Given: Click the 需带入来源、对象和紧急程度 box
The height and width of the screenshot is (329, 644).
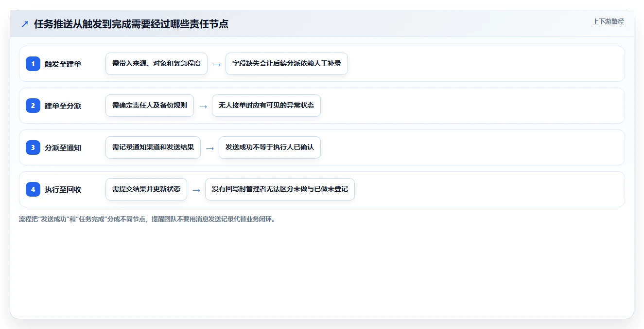Looking at the screenshot, I should (x=157, y=64).
